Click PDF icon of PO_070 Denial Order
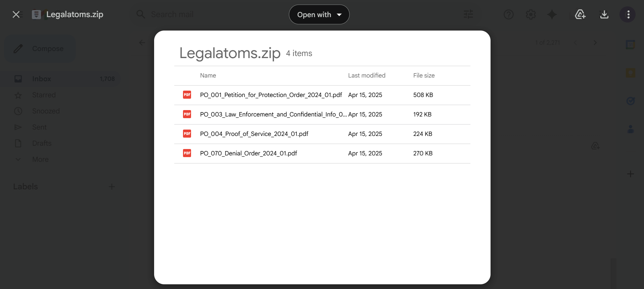This screenshot has width=644, height=289. (x=187, y=153)
